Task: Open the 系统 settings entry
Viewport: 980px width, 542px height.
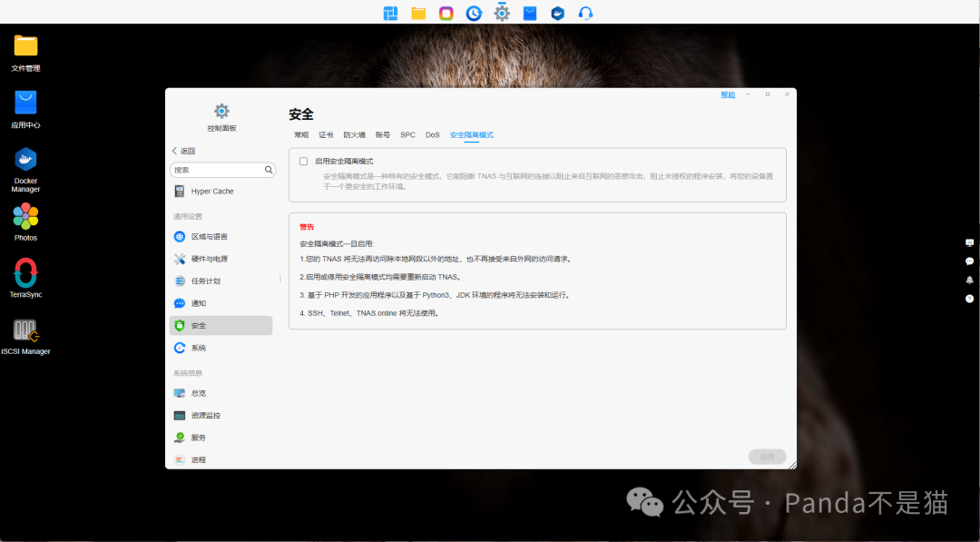Action: pyautogui.click(x=199, y=348)
